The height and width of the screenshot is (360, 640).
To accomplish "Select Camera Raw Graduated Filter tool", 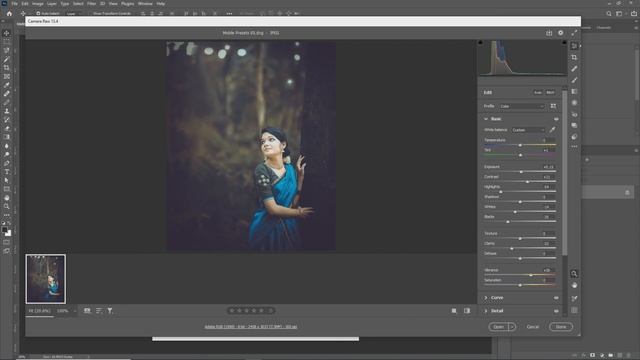I will 574,91.
